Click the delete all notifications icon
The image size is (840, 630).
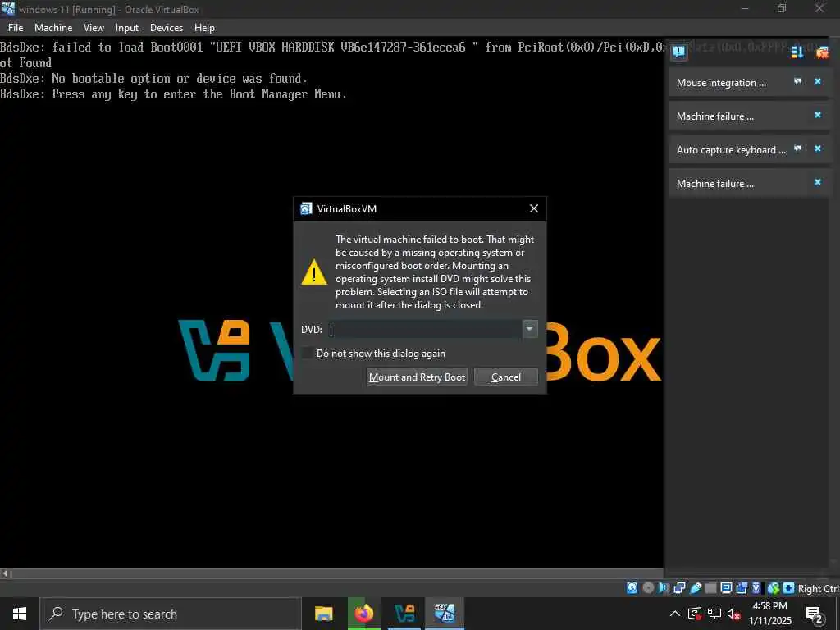[x=822, y=52]
